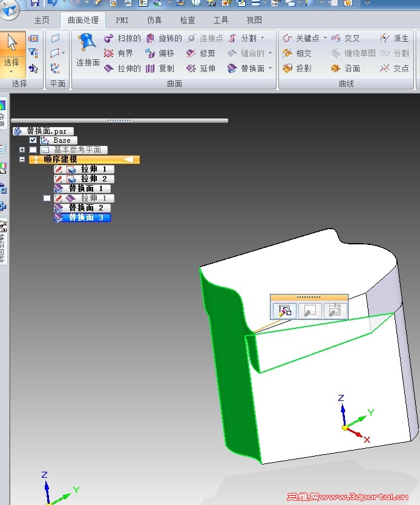Click the 复制 copy surface tool

coord(160,68)
